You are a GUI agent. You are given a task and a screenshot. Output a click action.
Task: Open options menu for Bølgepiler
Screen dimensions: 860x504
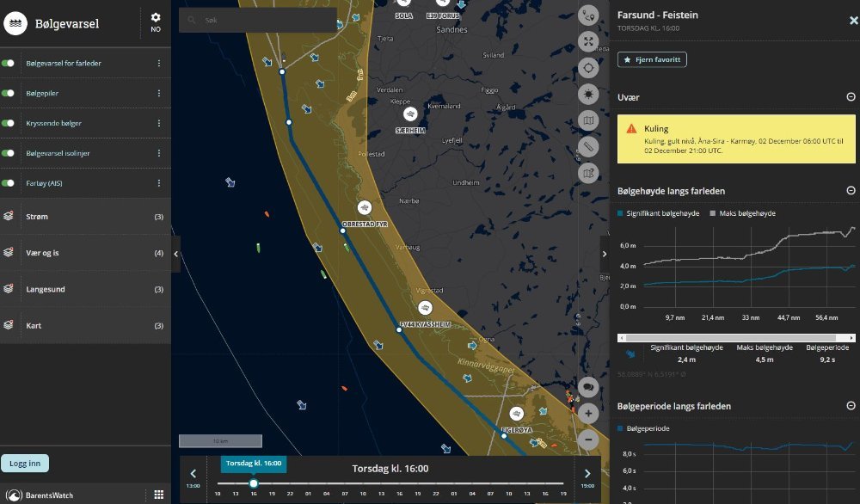point(159,93)
